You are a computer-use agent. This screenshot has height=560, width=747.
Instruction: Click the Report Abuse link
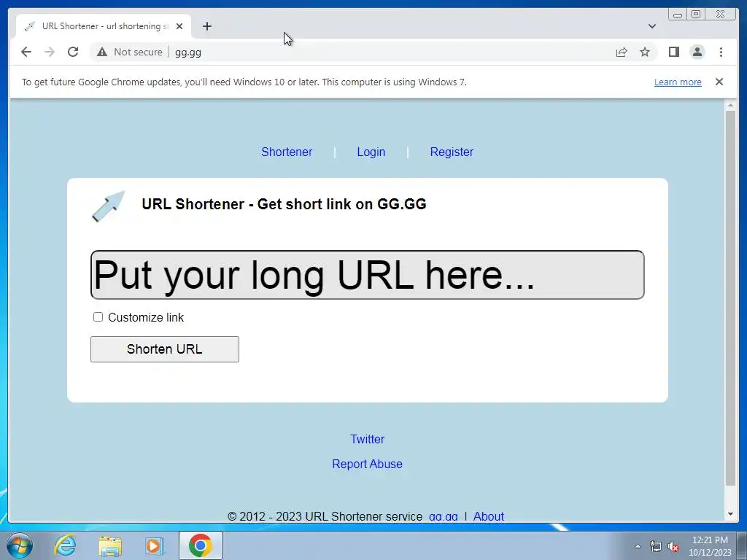coord(368,464)
